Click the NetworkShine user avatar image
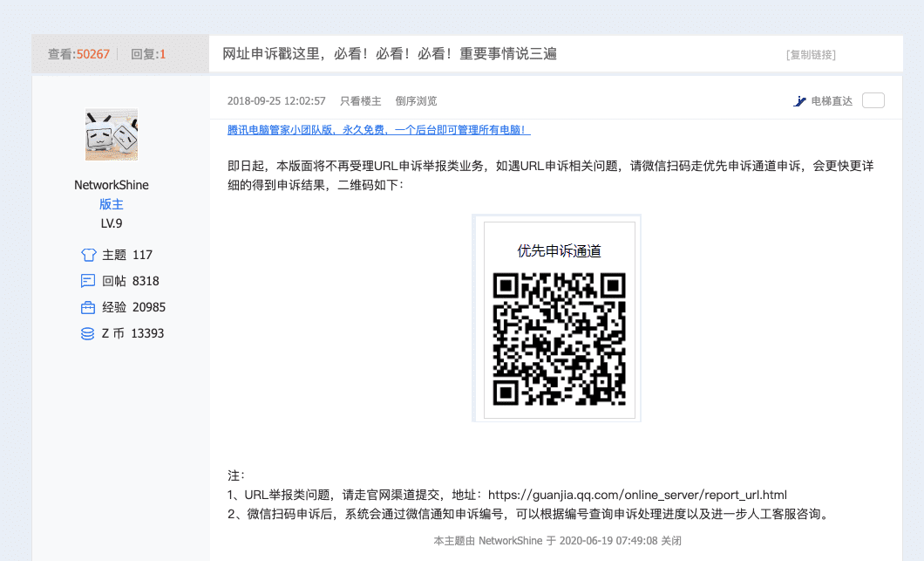924x561 pixels. tap(112, 134)
